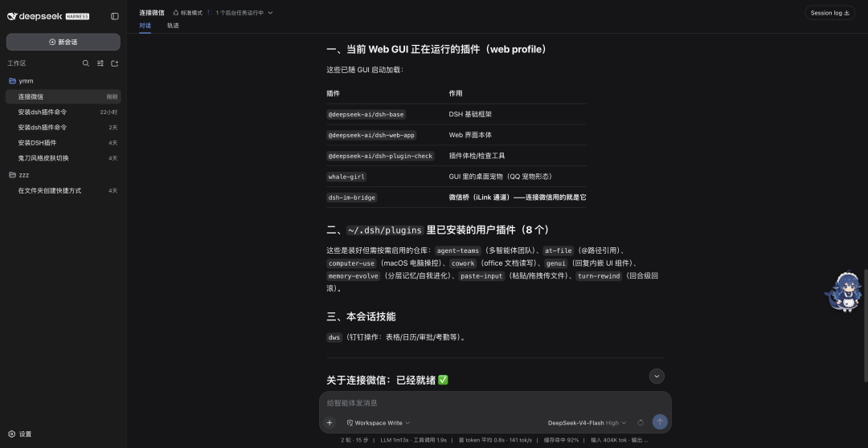Click the zzz folder icon

tap(12, 175)
